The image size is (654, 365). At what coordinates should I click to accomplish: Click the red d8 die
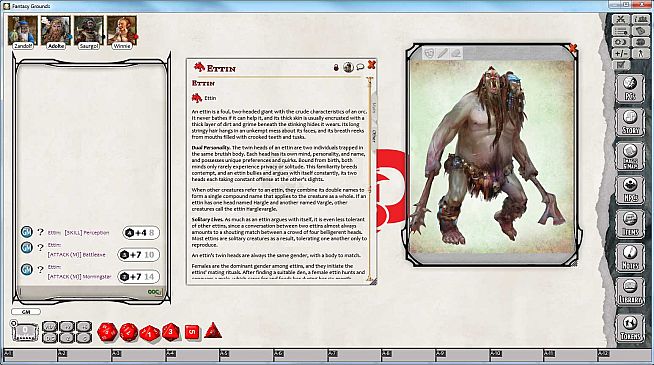pos(171,332)
